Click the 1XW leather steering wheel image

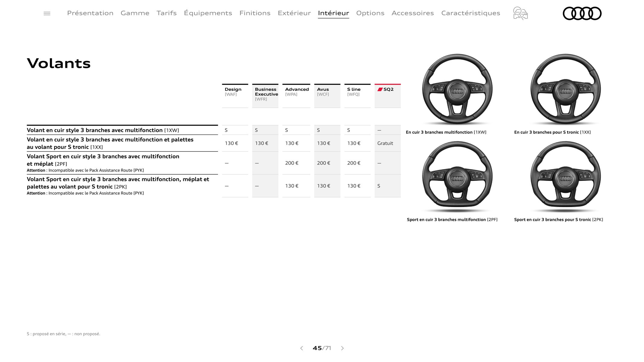pyautogui.click(x=457, y=89)
